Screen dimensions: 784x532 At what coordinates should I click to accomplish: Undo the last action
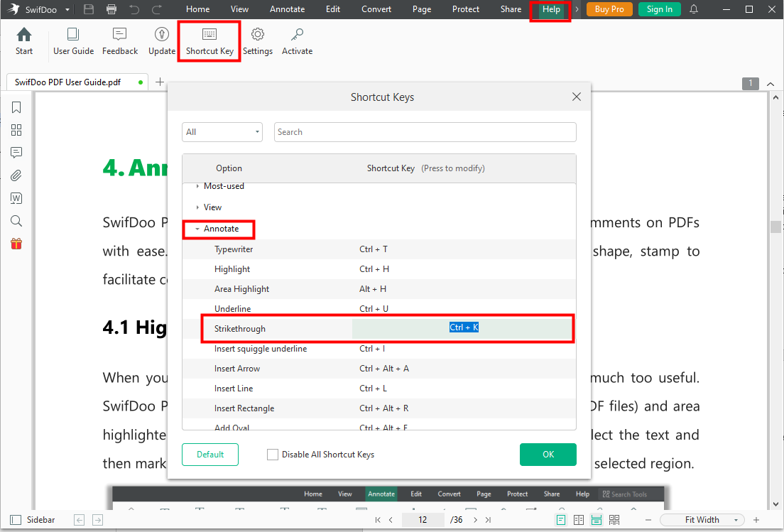point(134,9)
